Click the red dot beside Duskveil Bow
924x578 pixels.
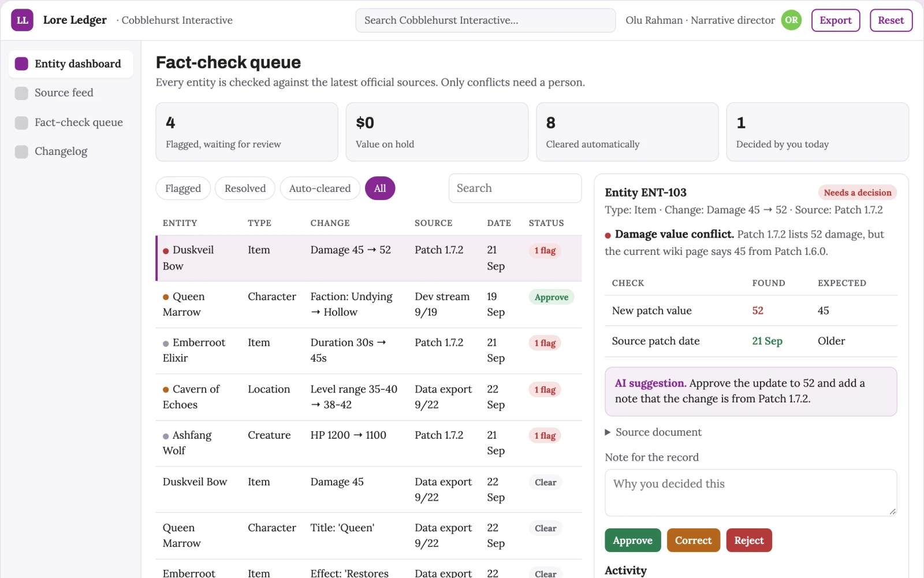click(166, 251)
